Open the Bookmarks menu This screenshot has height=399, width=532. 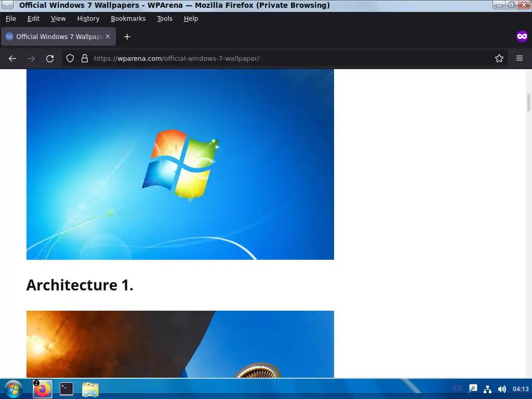[128, 19]
